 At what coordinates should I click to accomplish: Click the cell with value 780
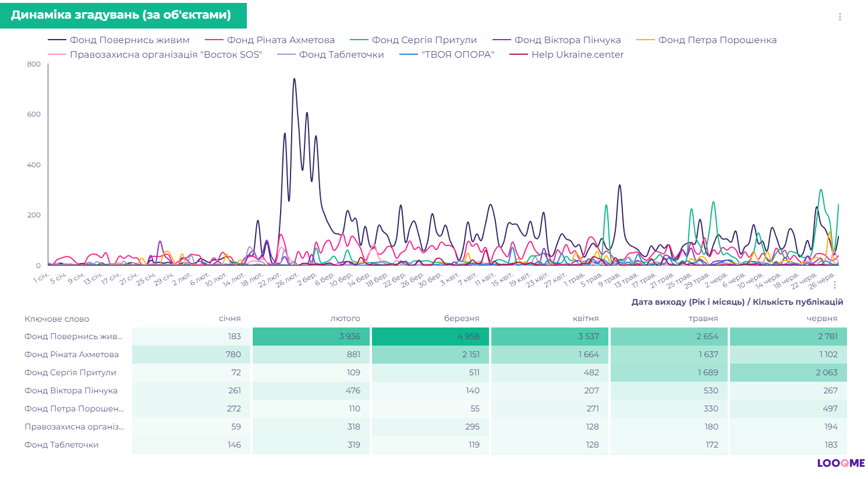191,354
